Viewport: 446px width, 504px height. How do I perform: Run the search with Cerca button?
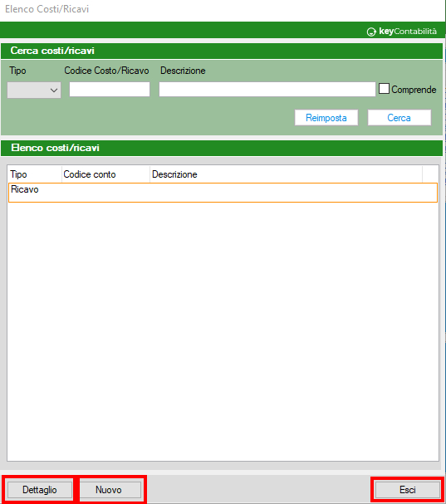pos(399,118)
